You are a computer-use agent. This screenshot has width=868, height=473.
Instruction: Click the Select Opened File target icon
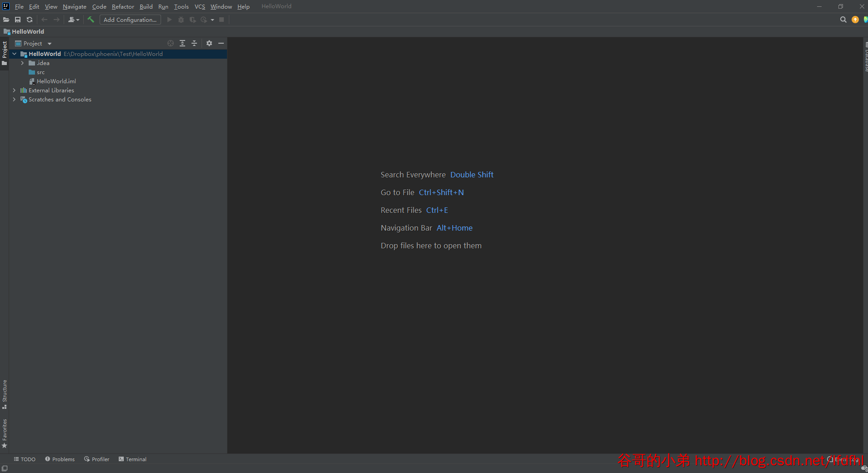171,43
